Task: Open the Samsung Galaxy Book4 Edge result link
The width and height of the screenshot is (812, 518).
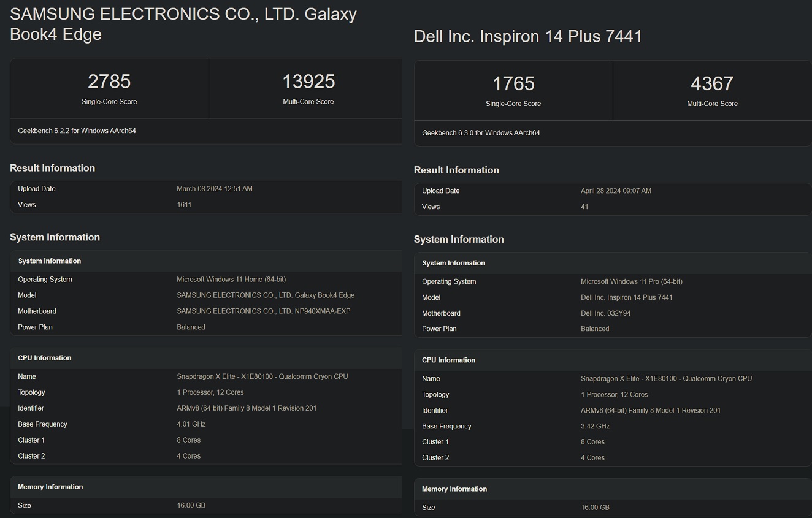Action: pos(182,24)
